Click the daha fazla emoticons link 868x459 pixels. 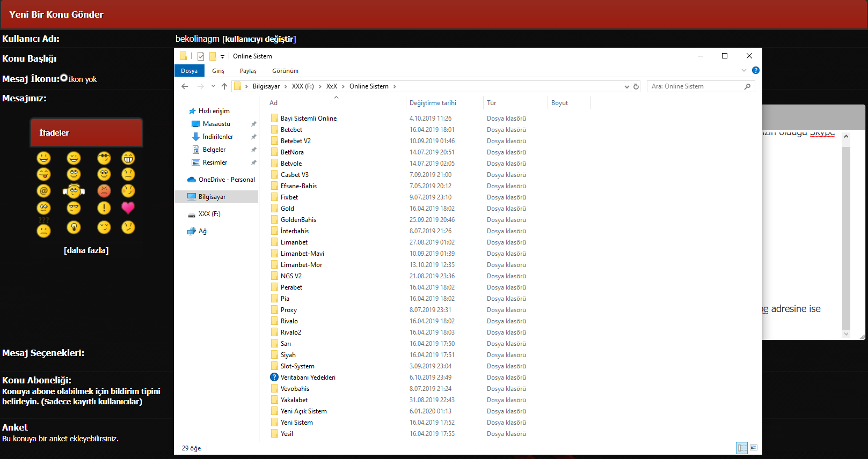click(x=86, y=250)
